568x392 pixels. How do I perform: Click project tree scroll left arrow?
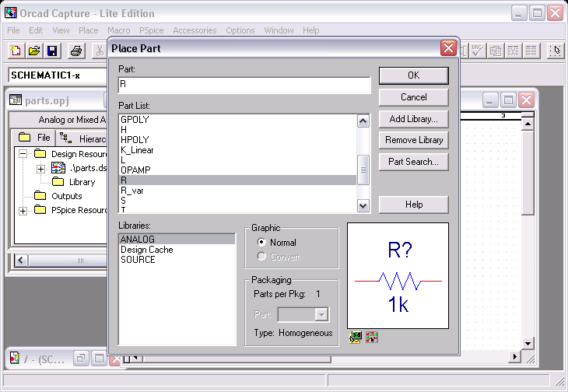point(21,261)
